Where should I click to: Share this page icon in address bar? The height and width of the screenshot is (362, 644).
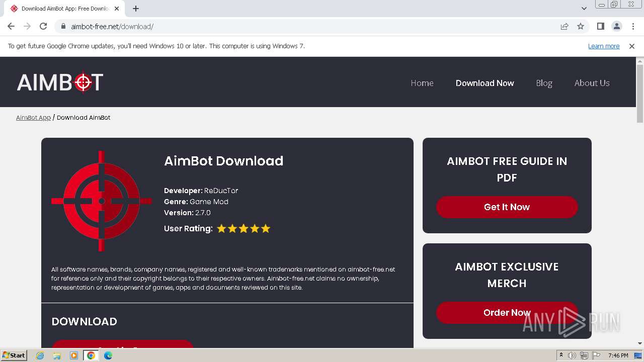click(565, 26)
